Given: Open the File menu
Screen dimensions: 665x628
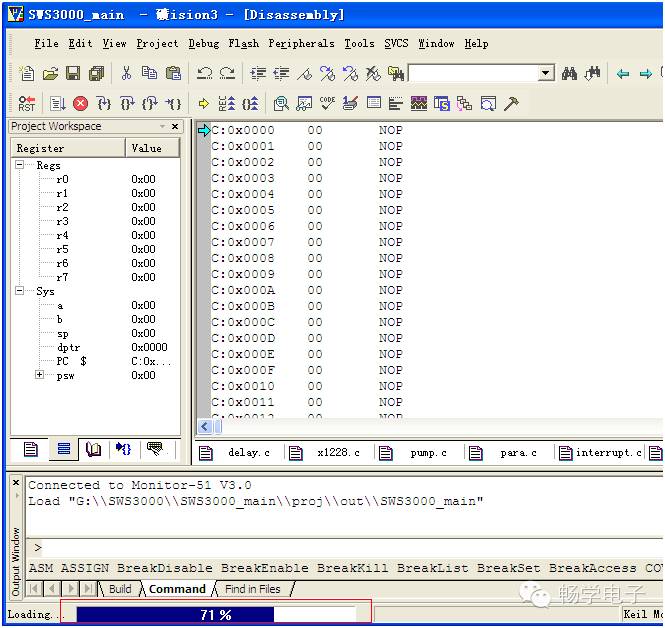Looking at the screenshot, I should pos(46,43).
